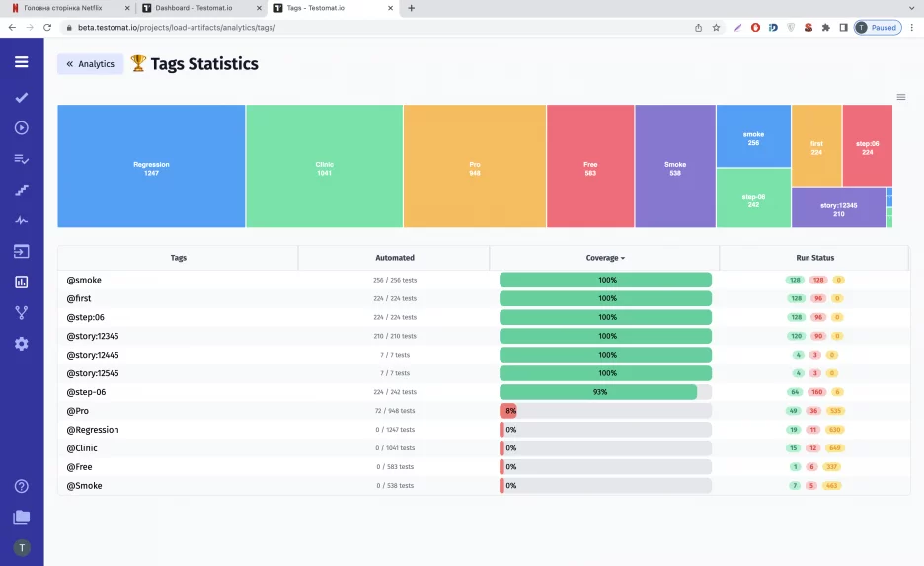Go back to Analytics page
This screenshot has width=924, height=566.
coord(90,64)
